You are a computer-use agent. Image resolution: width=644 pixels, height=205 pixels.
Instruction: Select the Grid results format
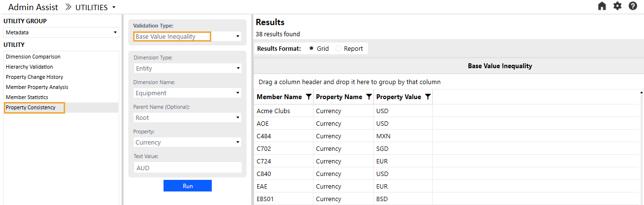(311, 48)
